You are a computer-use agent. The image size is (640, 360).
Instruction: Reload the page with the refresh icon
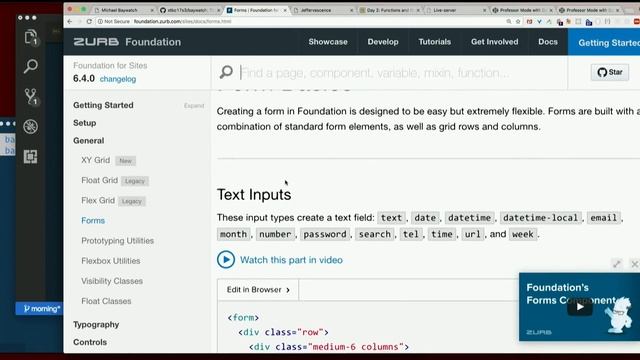tap(89, 21)
